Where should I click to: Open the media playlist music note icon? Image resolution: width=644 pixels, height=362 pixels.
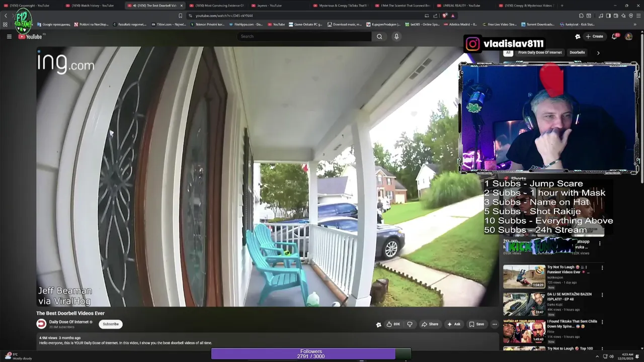(x=601, y=16)
